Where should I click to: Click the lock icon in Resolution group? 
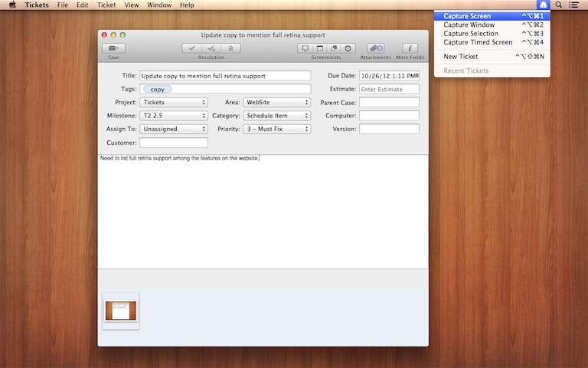click(231, 48)
